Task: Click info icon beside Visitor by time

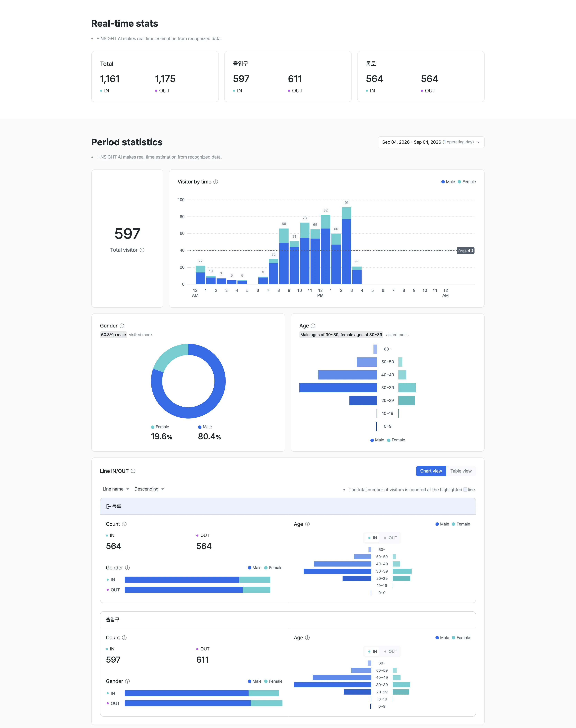Action: point(216,182)
